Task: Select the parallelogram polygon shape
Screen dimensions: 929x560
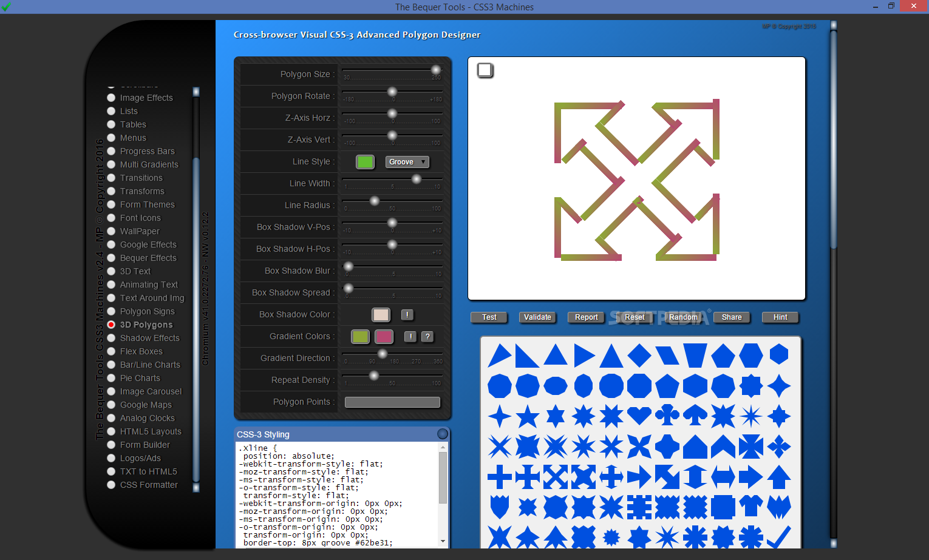Action: [x=667, y=355]
